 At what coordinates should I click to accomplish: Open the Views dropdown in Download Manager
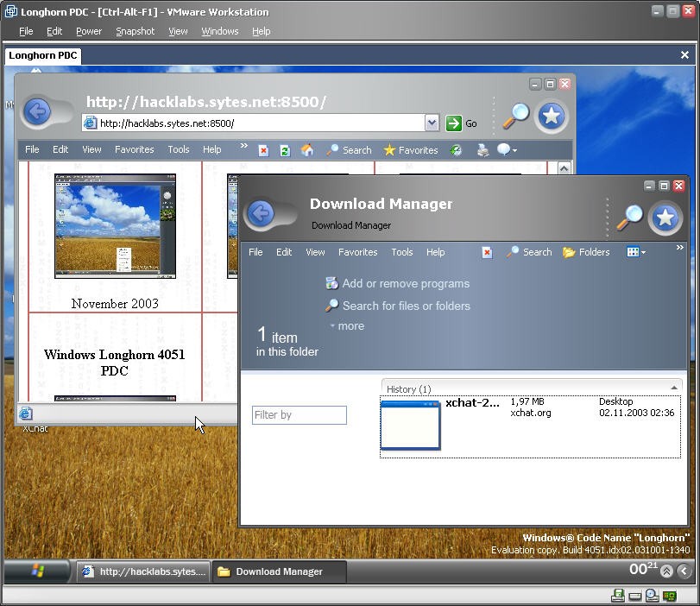coord(636,252)
